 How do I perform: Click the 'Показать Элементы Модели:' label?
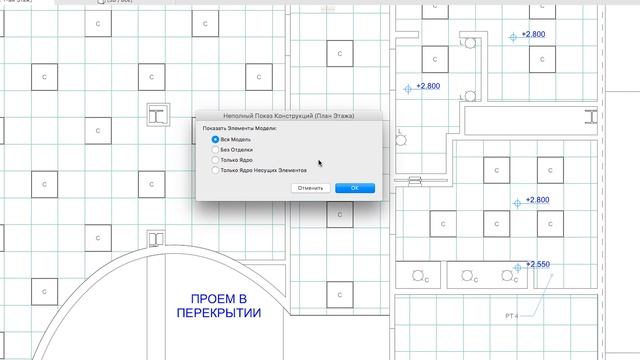(x=239, y=128)
